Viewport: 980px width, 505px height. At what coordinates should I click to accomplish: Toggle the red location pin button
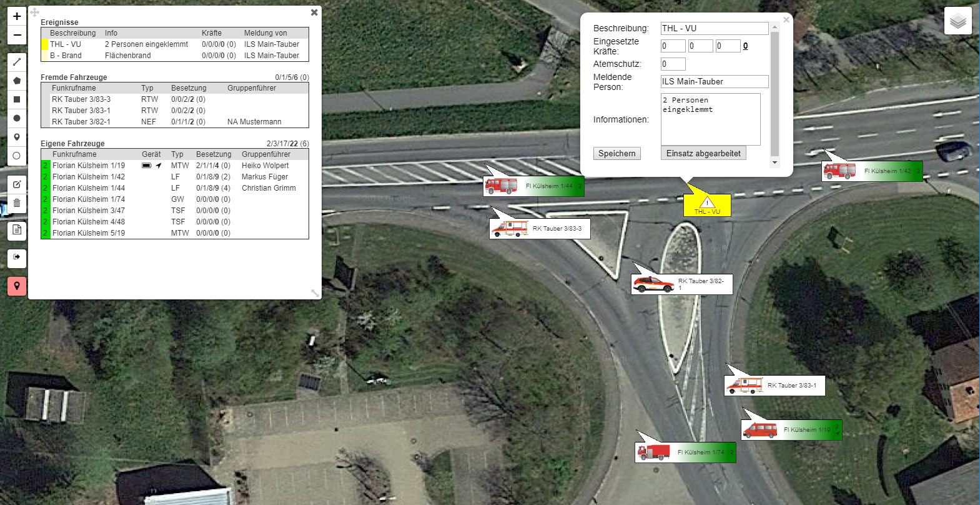click(x=17, y=286)
